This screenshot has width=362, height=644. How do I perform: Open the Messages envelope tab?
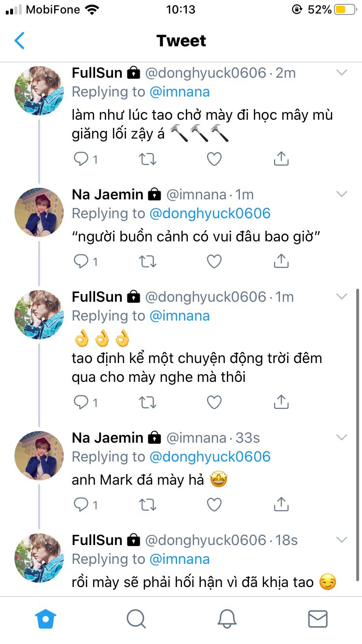click(318, 618)
